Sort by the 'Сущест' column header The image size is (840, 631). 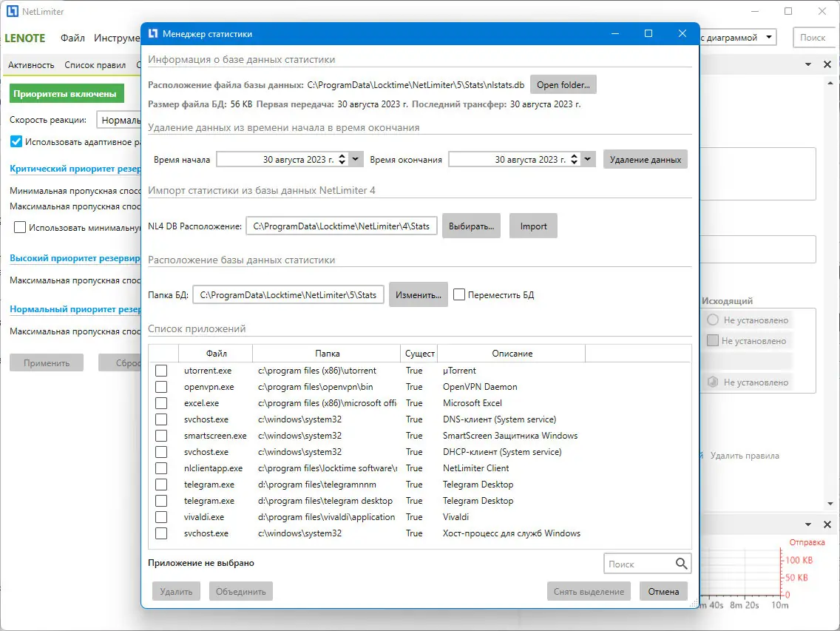click(x=419, y=354)
